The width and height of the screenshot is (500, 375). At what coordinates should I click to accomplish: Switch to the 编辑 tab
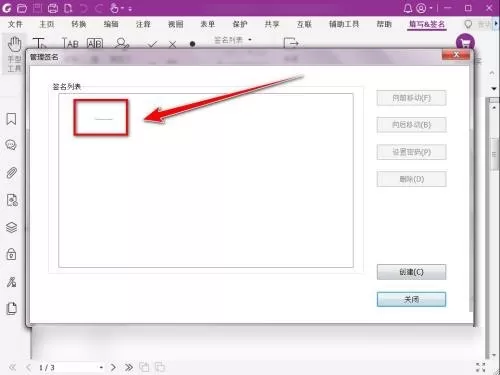coord(111,24)
